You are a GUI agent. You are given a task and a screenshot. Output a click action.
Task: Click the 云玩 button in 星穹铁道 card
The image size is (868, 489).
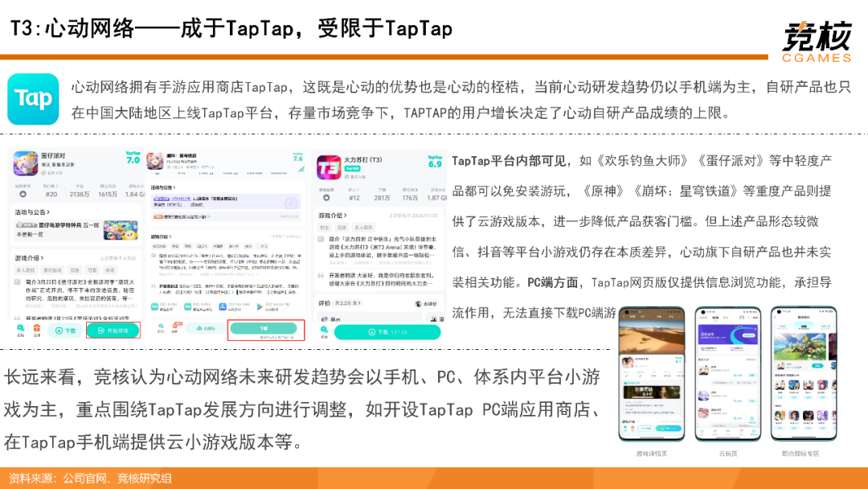pyautogui.click(x=205, y=328)
